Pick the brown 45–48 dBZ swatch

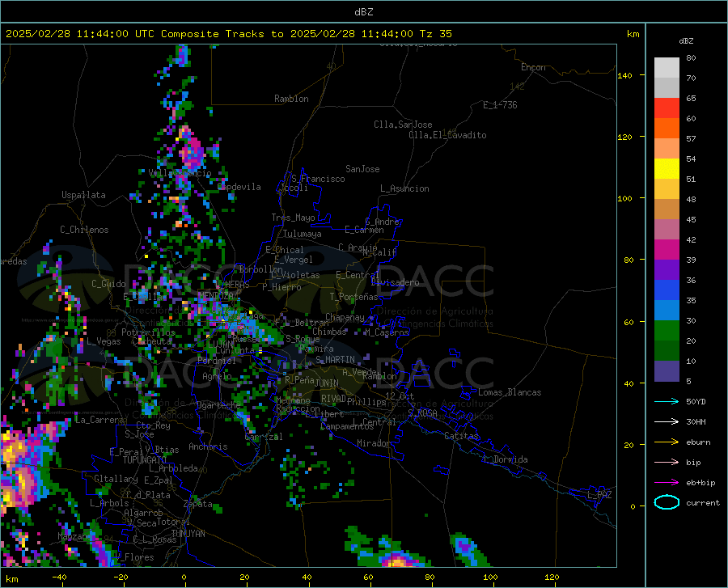point(667,209)
